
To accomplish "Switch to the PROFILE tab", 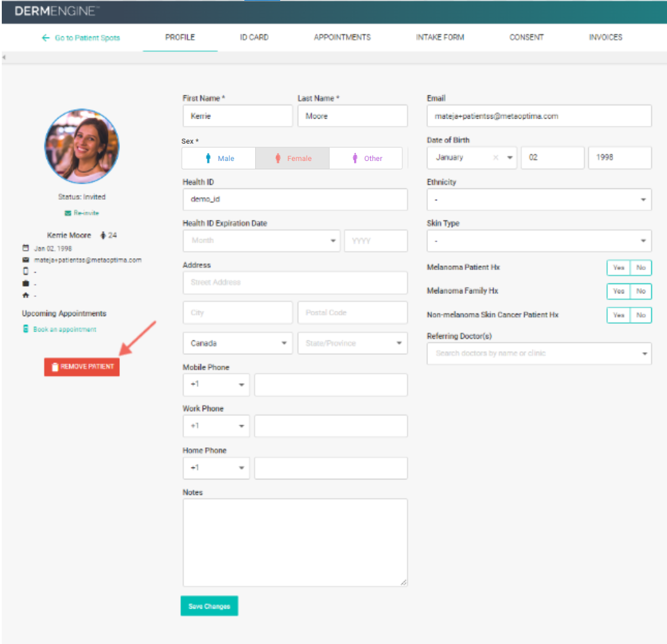I will [180, 38].
